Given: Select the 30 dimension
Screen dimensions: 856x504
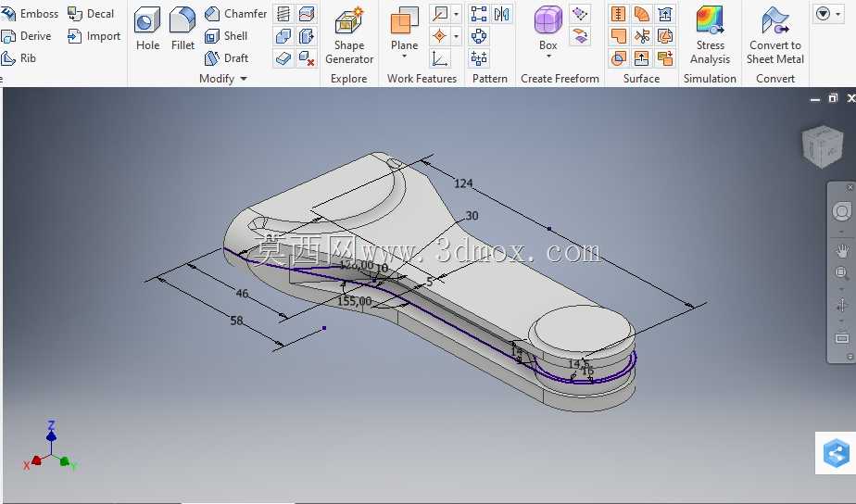Looking at the screenshot, I should point(472,216).
